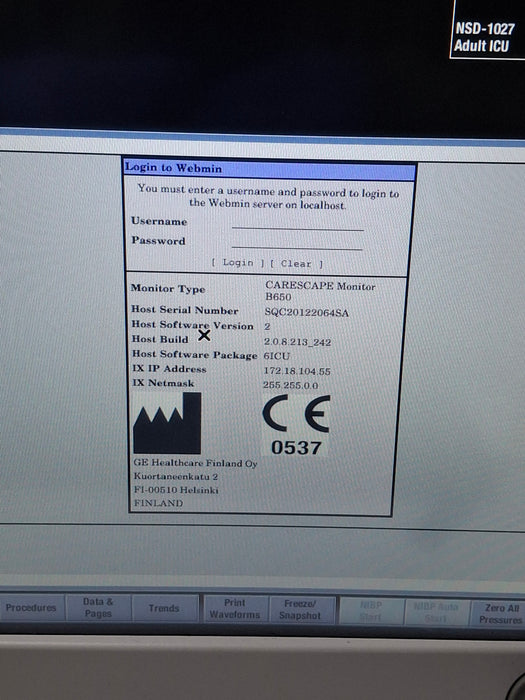Click the Host Software Version label

pos(192,325)
